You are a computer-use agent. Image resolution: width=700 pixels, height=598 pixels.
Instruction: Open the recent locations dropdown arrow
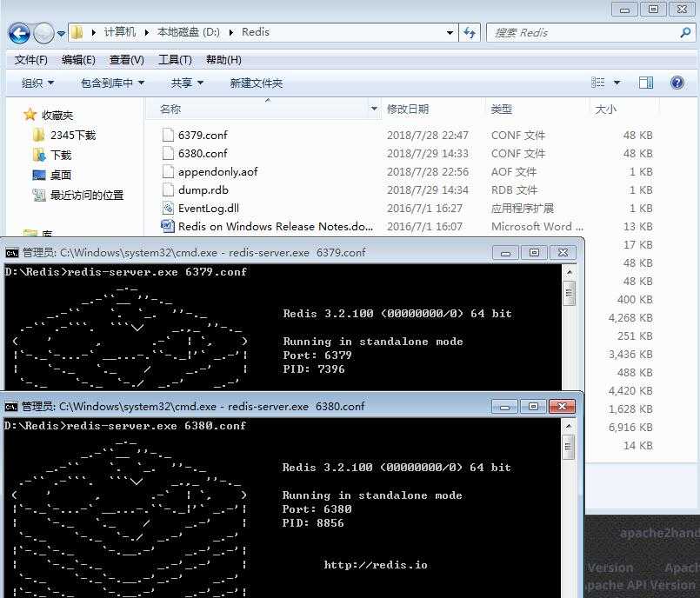point(61,34)
